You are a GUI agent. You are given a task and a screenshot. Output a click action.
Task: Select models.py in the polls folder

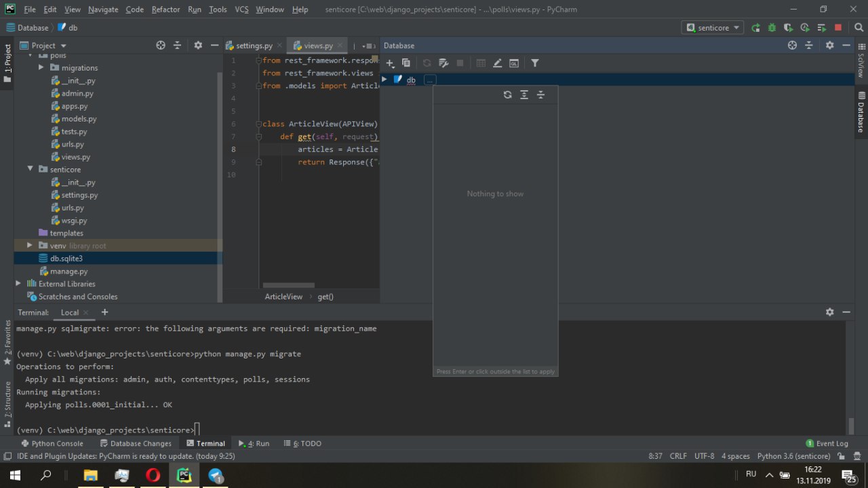pyautogui.click(x=79, y=119)
